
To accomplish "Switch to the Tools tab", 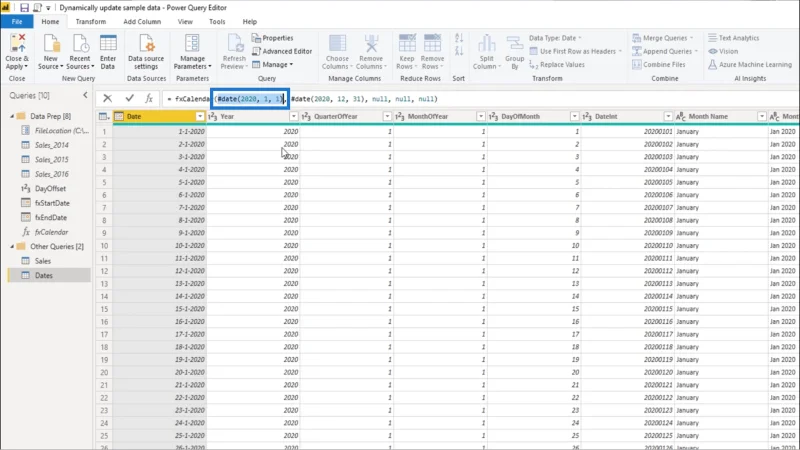I will pos(217,21).
